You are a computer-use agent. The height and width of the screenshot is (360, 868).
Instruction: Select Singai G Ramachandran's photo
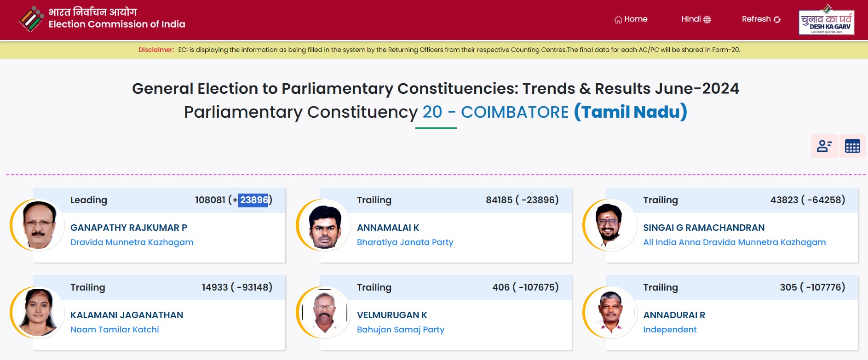click(x=611, y=225)
